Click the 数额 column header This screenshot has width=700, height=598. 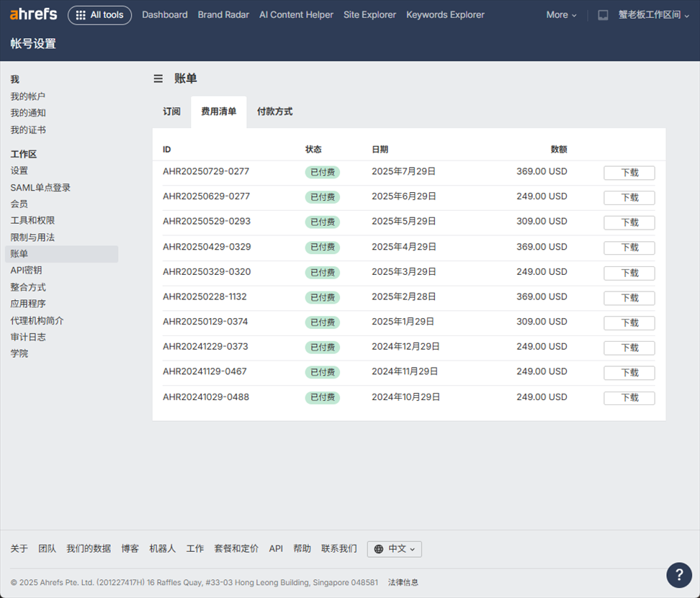point(558,150)
